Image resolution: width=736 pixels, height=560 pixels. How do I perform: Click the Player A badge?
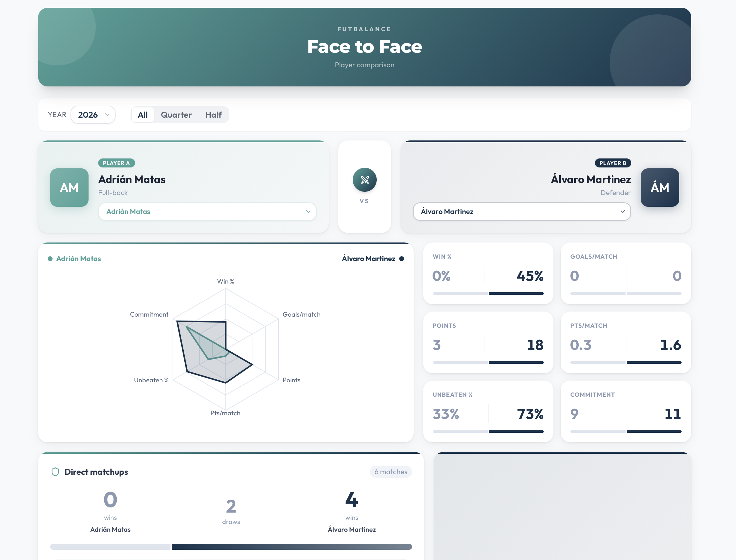(x=116, y=163)
